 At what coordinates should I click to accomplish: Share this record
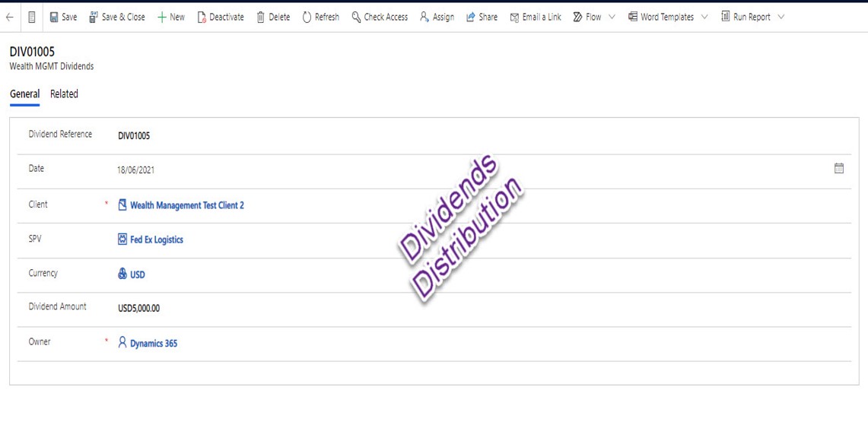(x=482, y=17)
